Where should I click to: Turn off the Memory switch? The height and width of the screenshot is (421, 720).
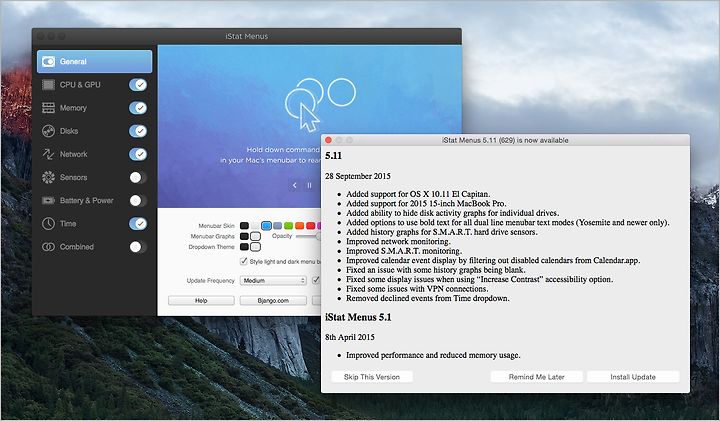point(138,108)
